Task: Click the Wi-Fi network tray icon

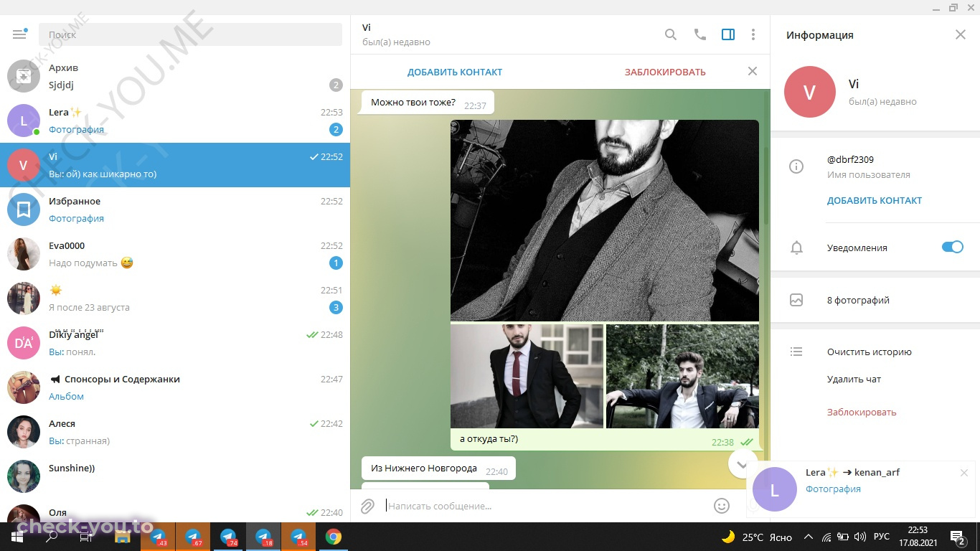Action: (826, 537)
